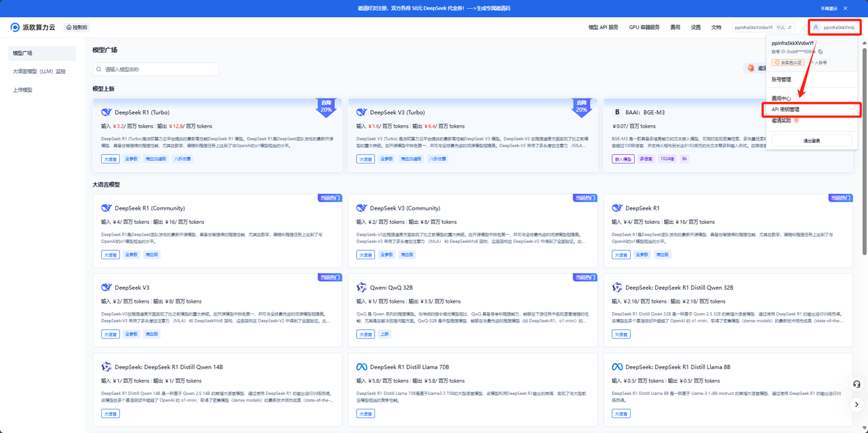The height and width of the screenshot is (433, 868).
Task: Click the 派欧算力云 logo icon
Action: tap(15, 27)
